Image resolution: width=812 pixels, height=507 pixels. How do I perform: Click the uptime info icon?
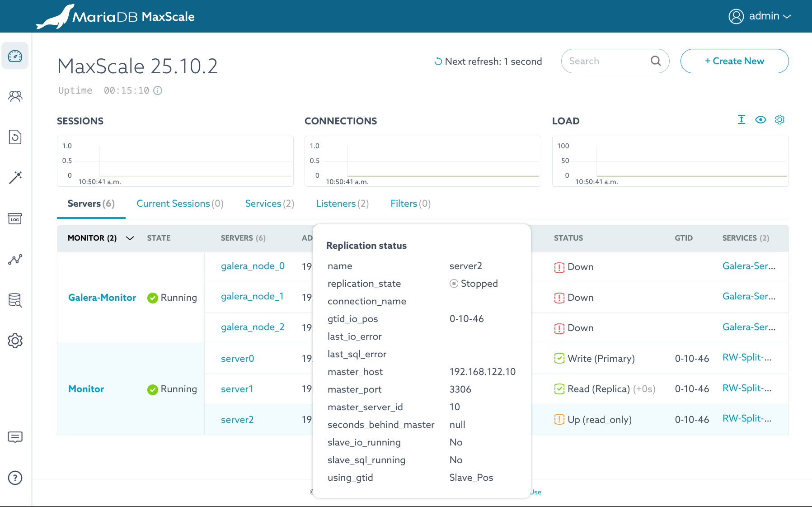point(158,90)
